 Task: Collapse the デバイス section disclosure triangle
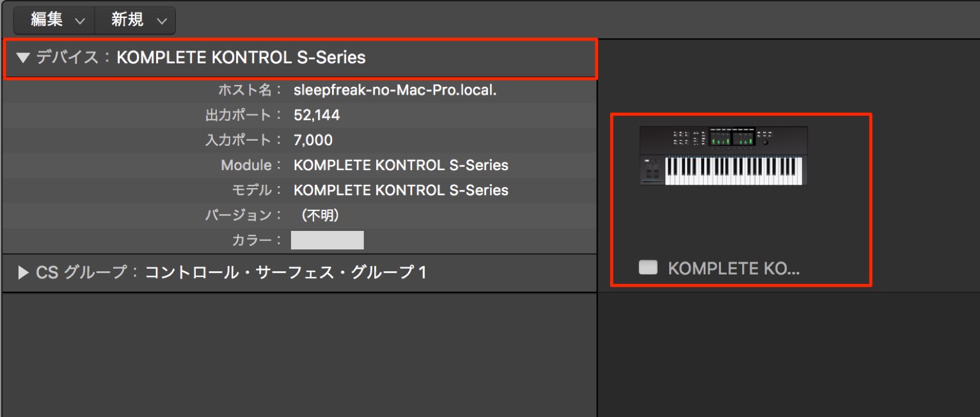(24, 58)
